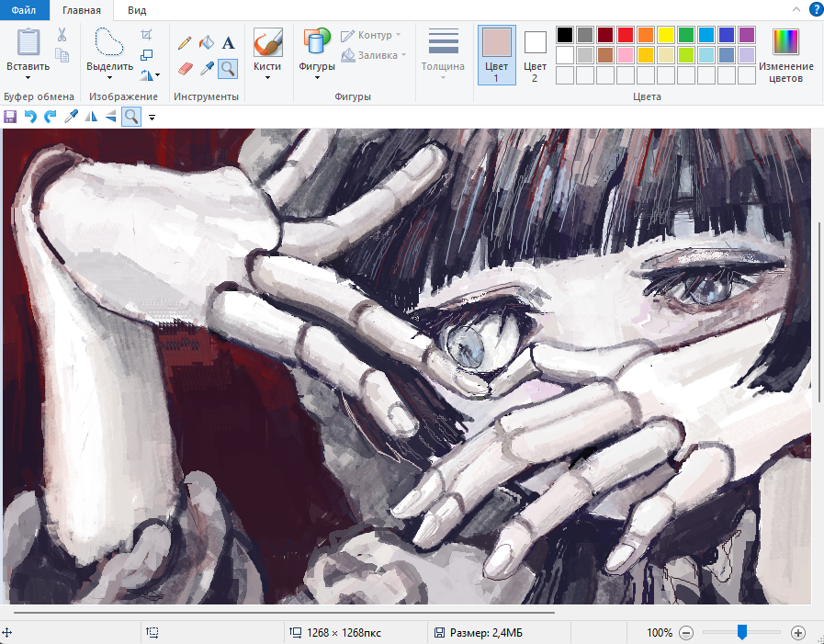824x644 pixels.
Task: Select the Pencil tool
Action: (x=185, y=42)
